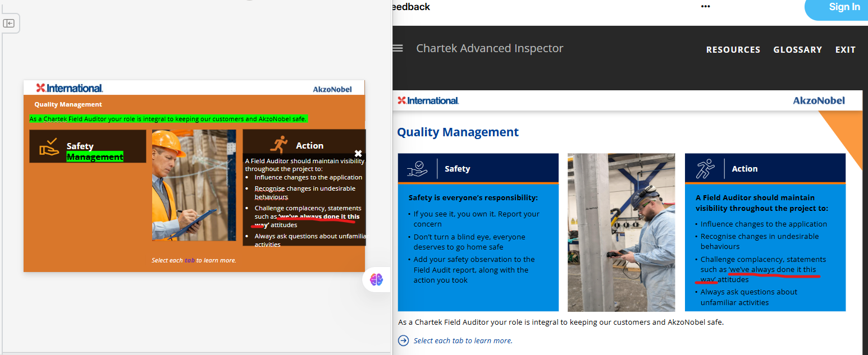The image size is (868, 355).
Task: Open the brain assistant icon beside the slide
Action: (x=376, y=279)
